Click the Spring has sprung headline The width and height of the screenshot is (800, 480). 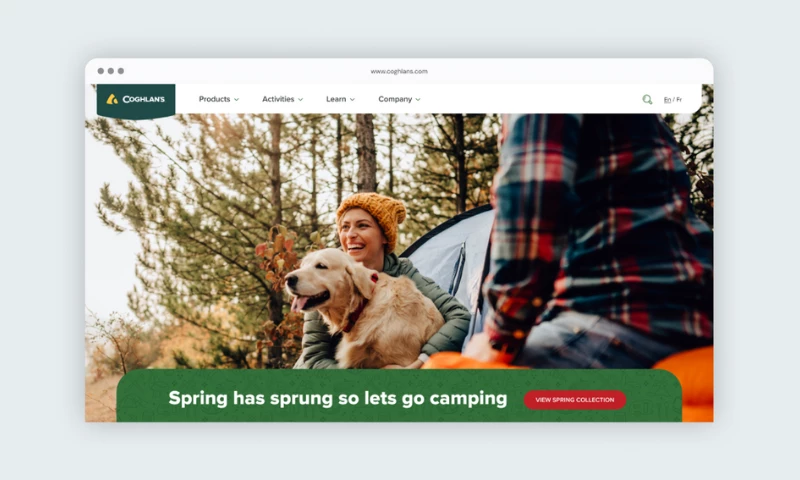click(x=338, y=398)
